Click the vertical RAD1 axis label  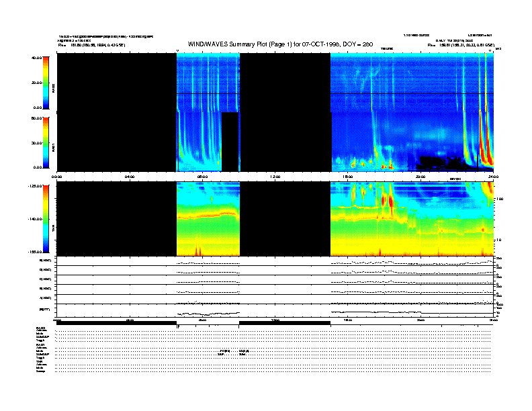[x=54, y=147]
